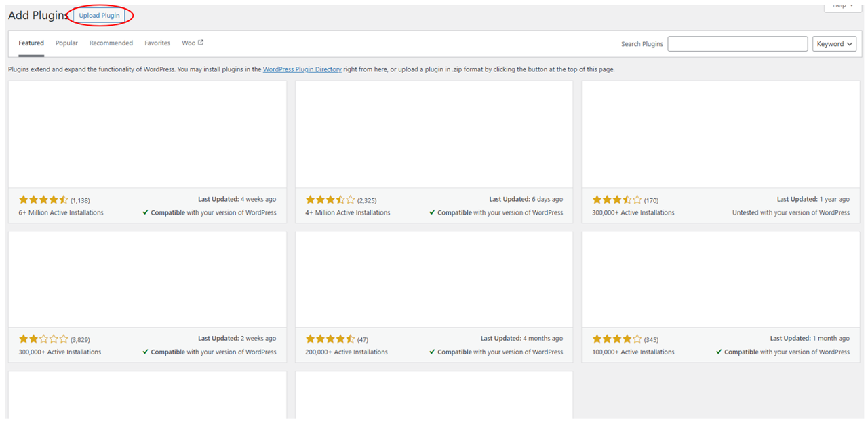This screenshot has height=425, width=868.
Task: Switch to the Featured tab
Action: coord(31,43)
